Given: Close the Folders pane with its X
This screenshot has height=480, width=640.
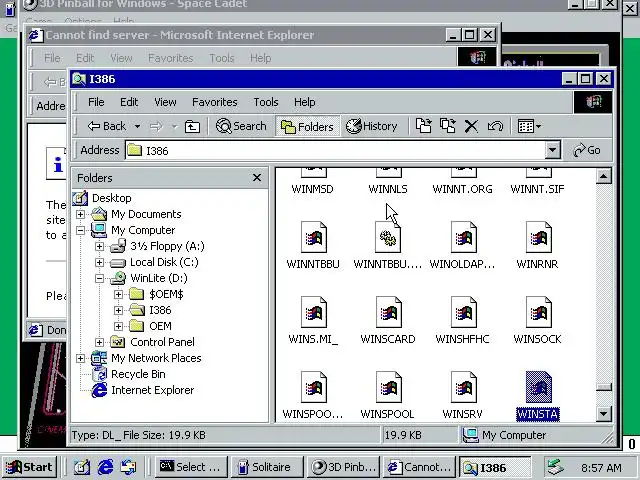Looking at the screenshot, I should coord(257,178).
